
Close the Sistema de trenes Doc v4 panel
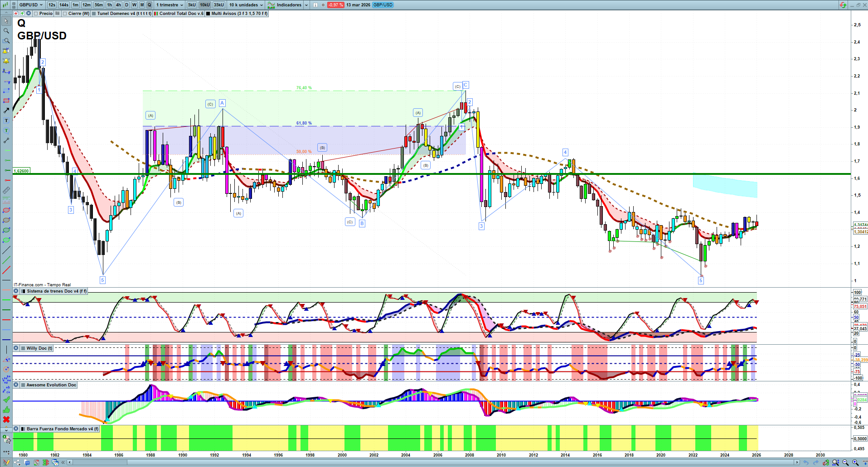coord(16,291)
